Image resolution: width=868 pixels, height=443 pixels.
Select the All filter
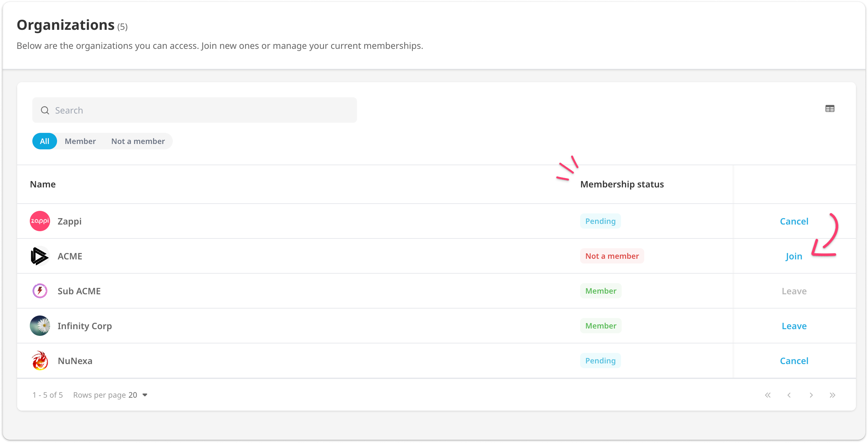pyautogui.click(x=44, y=141)
